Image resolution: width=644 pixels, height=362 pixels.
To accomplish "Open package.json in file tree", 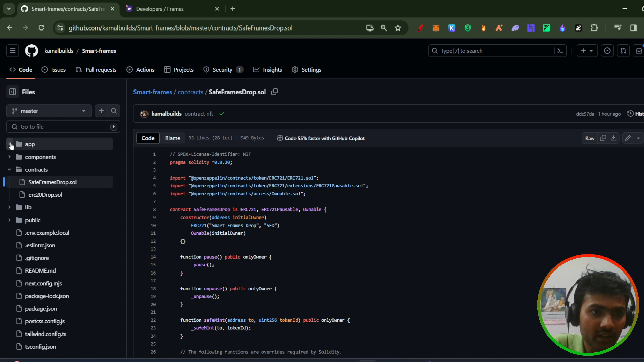I will 41,309.
